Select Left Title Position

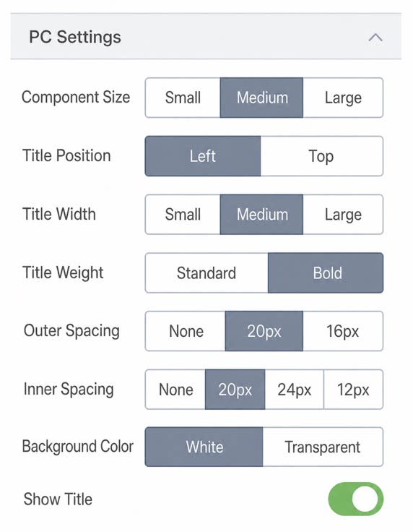click(x=203, y=156)
